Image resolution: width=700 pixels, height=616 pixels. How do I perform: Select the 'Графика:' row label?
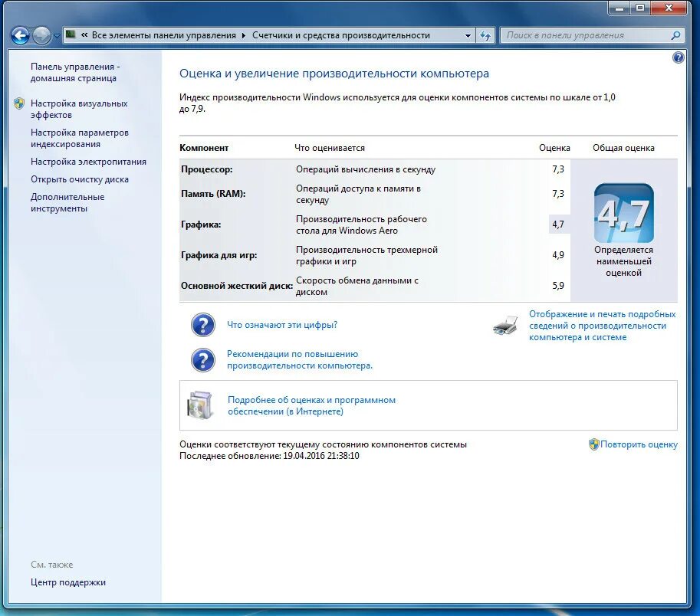[201, 224]
